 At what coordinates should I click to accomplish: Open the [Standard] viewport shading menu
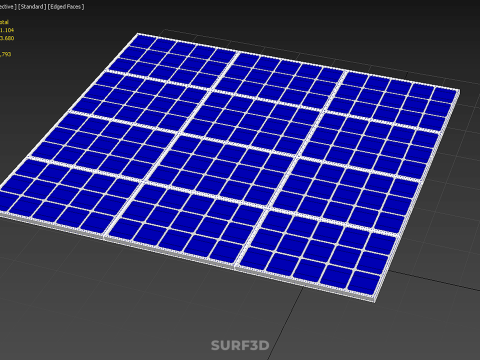click(32, 7)
